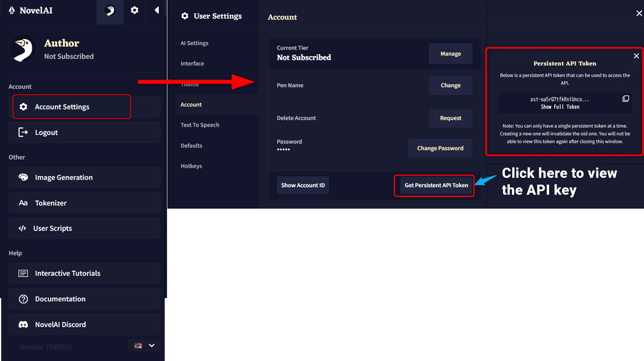The width and height of the screenshot is (644, 361).
Task: Click the Logout arrow icon
Action: (x=23, y=132)
